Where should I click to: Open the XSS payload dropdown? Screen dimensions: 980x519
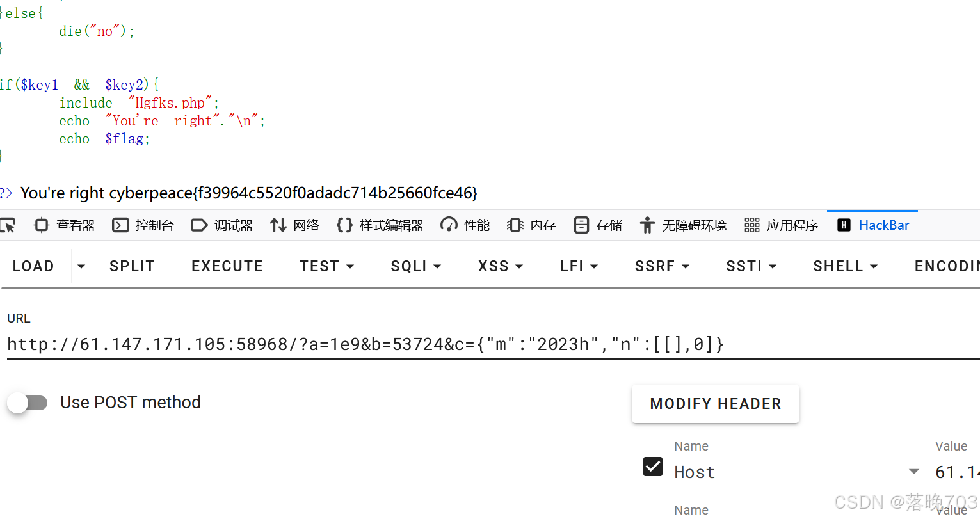pos(501,266)
